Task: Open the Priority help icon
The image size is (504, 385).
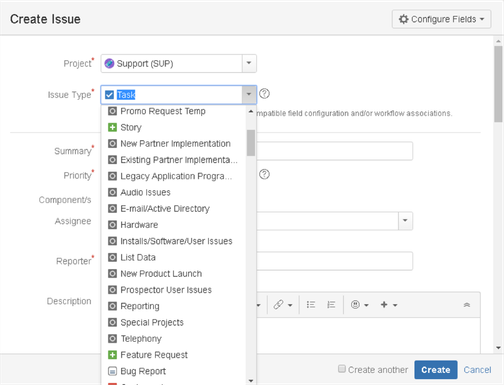Action: pos(264,174)
